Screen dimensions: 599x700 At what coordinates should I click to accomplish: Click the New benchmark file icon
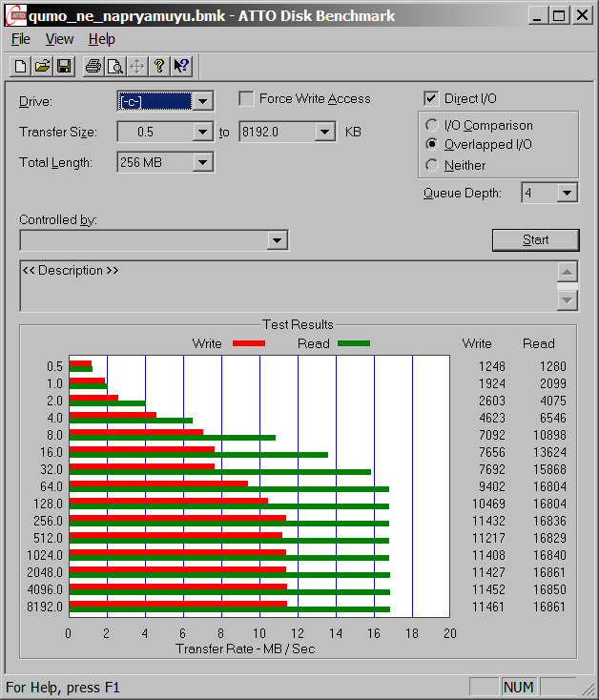click(x=21, y=66)
